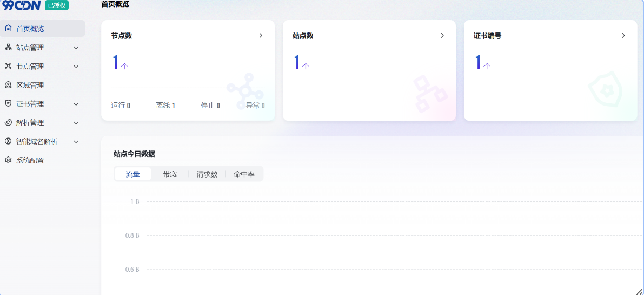The image size is (644, 295).
Task: Open 节点数 card details arrow
Action: click(x=261, y=36)
